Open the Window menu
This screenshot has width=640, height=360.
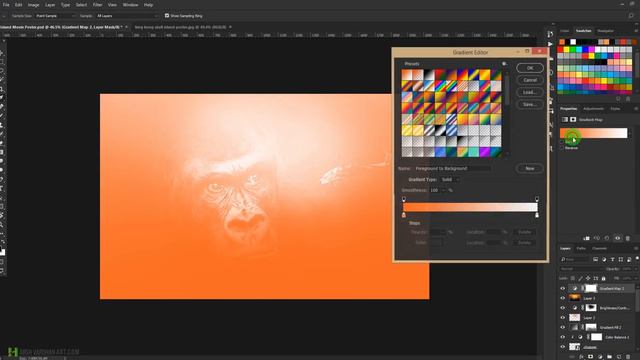coord(130,5)
